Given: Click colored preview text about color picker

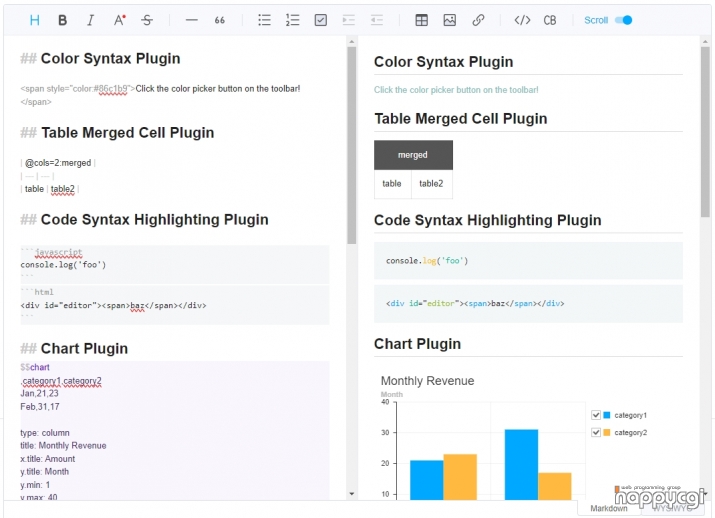Looking at the screenshot, I should pos(456,90).
